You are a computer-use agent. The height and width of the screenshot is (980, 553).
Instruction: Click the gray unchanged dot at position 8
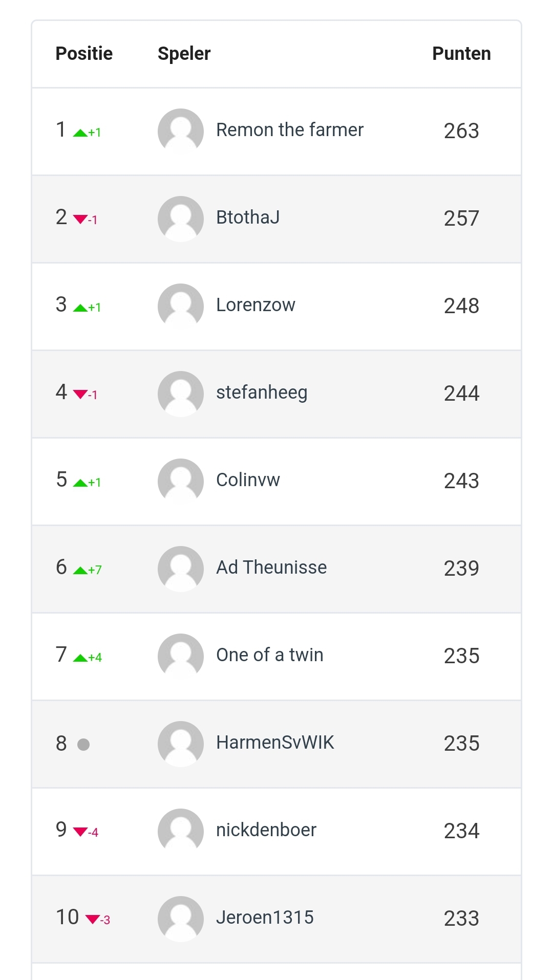tap(83, 744)
